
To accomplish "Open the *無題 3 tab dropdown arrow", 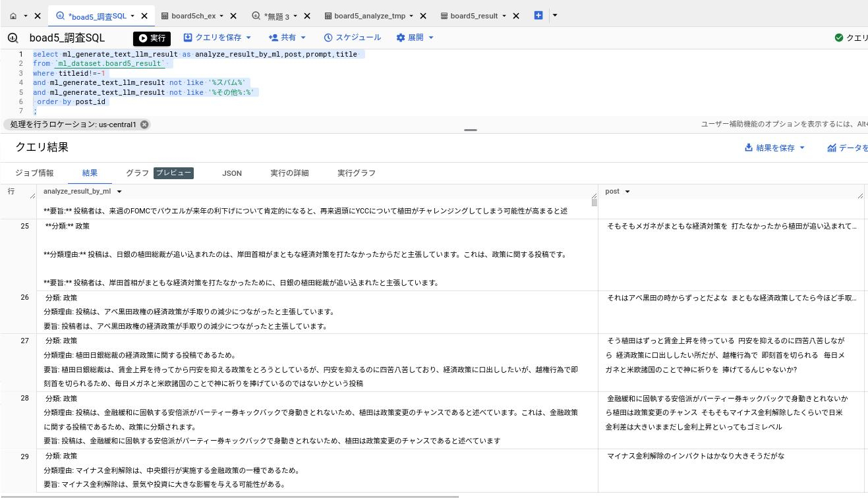I will [x=295, y=16].
